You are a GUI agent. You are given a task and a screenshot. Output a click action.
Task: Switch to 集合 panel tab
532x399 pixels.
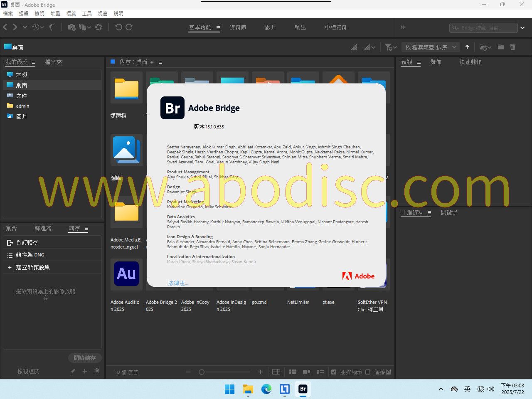point(11,228)
